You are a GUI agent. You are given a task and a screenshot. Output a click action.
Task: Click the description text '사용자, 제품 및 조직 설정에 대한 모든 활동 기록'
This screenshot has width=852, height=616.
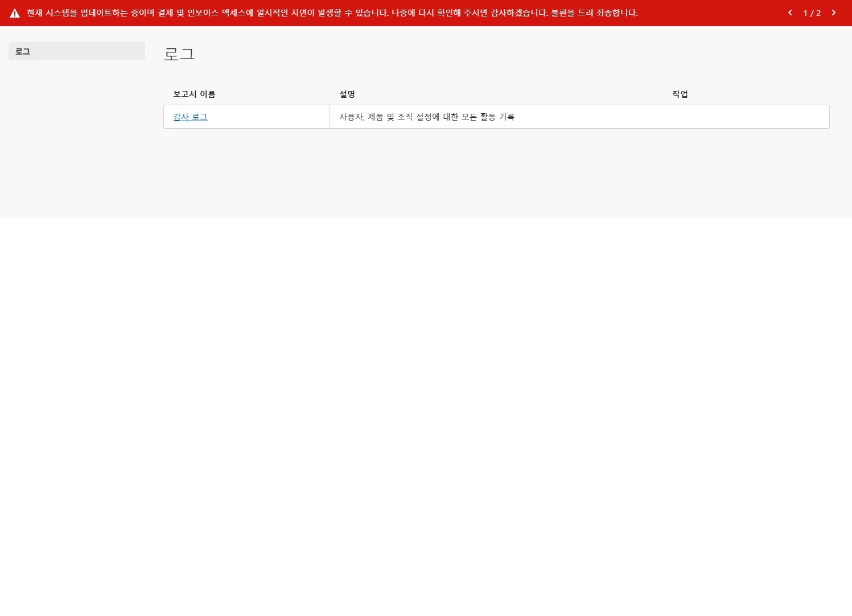(x=427, y=117)
